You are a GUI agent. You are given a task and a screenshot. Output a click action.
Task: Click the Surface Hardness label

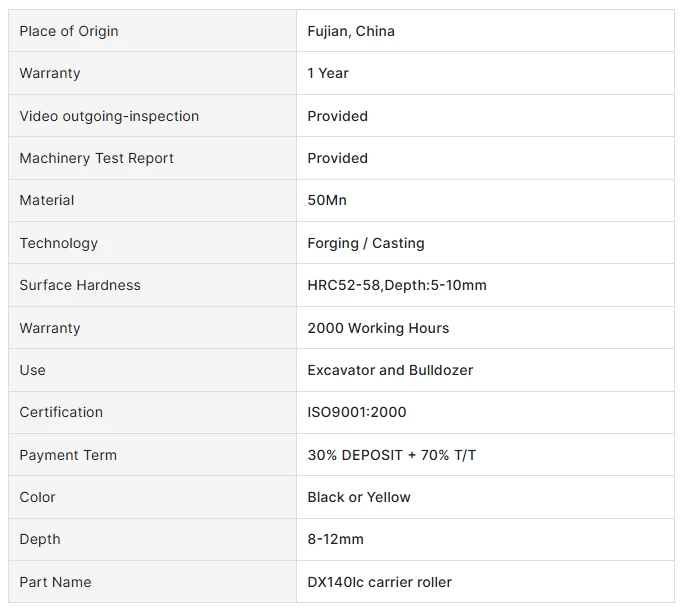(80, 285)
